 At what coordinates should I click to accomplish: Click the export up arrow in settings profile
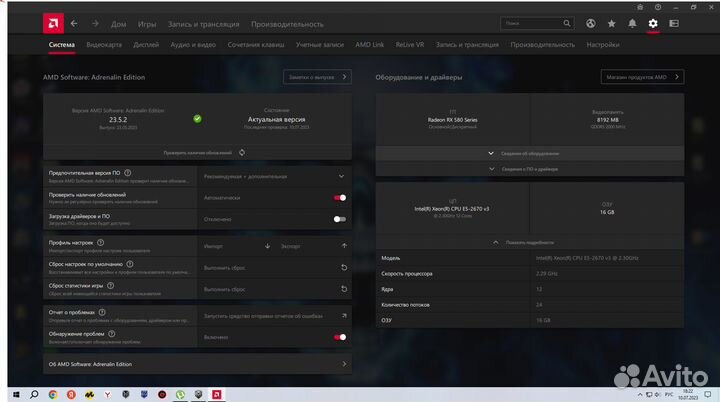[x=344, y=246]
